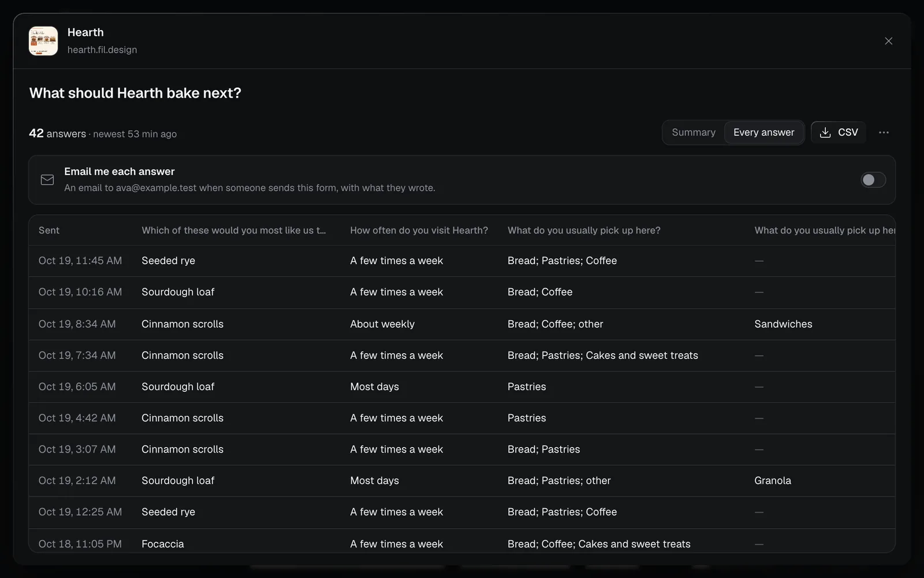Click the Hearth site thumbnail icon

click(43, 41)
